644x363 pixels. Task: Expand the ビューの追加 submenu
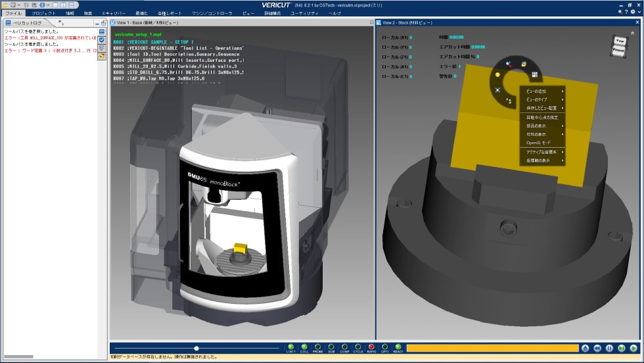coord(542,90)
